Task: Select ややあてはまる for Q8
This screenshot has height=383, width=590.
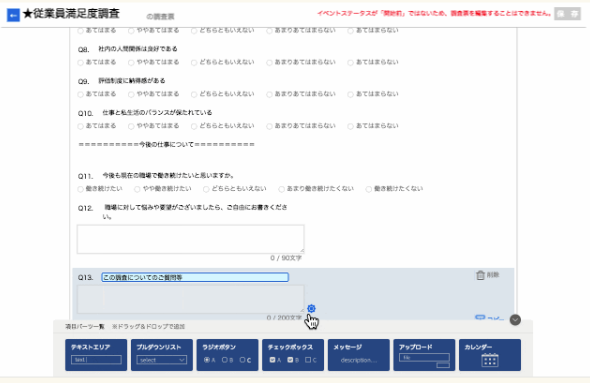Action: pyautogui.click(x=131, y=62)
